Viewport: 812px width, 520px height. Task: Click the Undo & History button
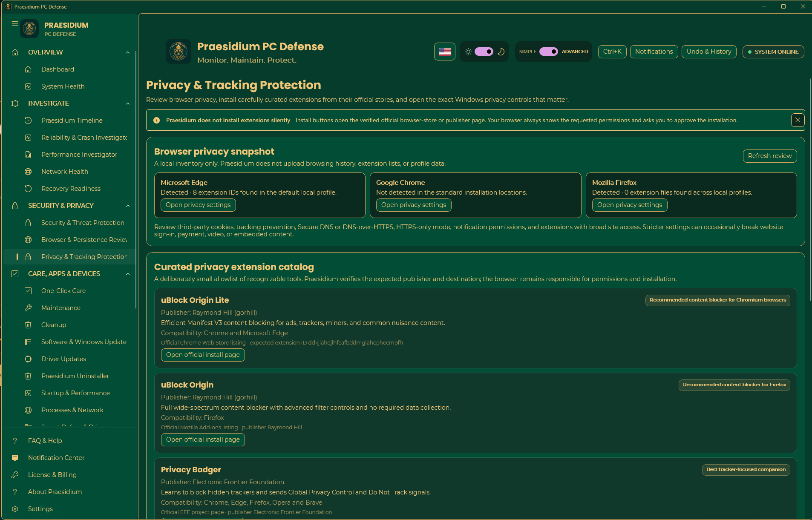709,52
